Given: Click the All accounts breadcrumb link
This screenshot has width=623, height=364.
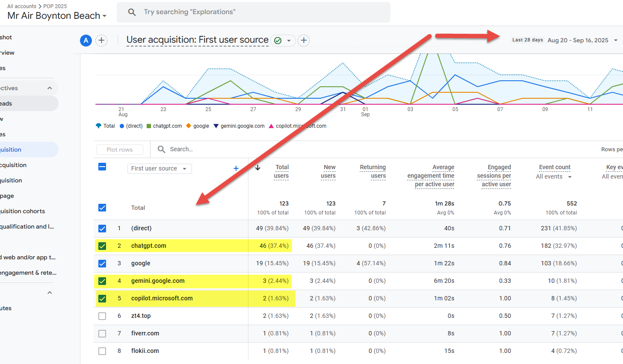Looking at the screenshot, I should coord(21,6).
